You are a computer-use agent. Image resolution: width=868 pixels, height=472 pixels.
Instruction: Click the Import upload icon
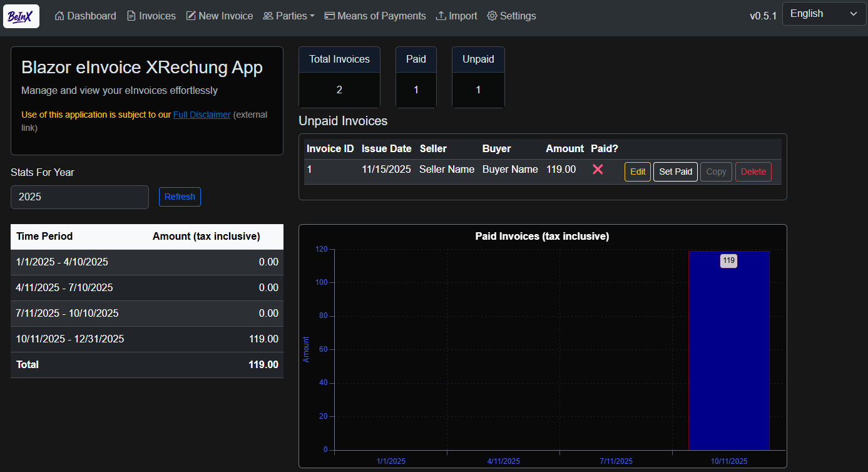tap(441, 15)
